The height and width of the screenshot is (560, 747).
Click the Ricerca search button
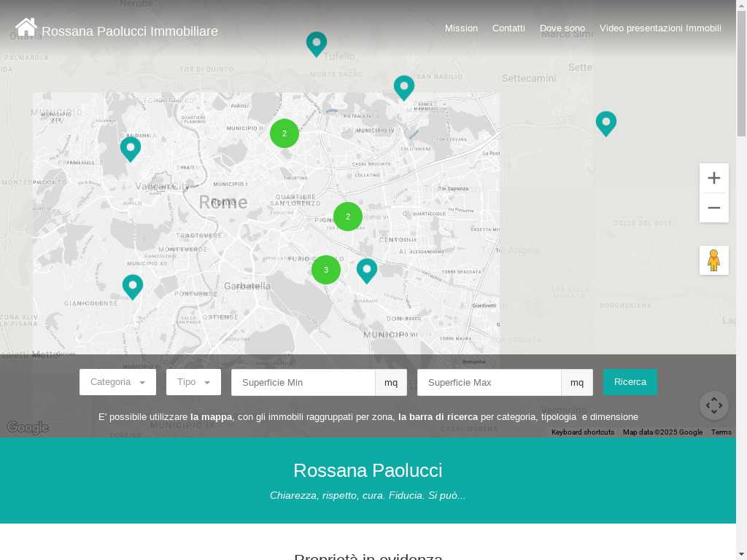630,382
